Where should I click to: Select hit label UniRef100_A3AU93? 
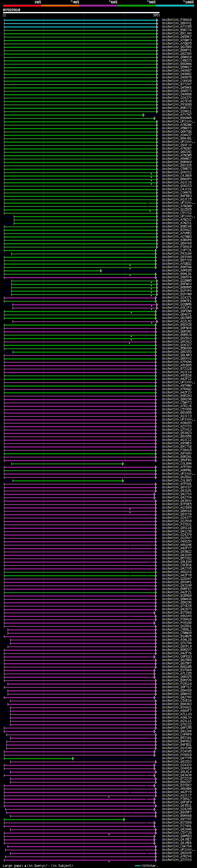pos(177,423)
